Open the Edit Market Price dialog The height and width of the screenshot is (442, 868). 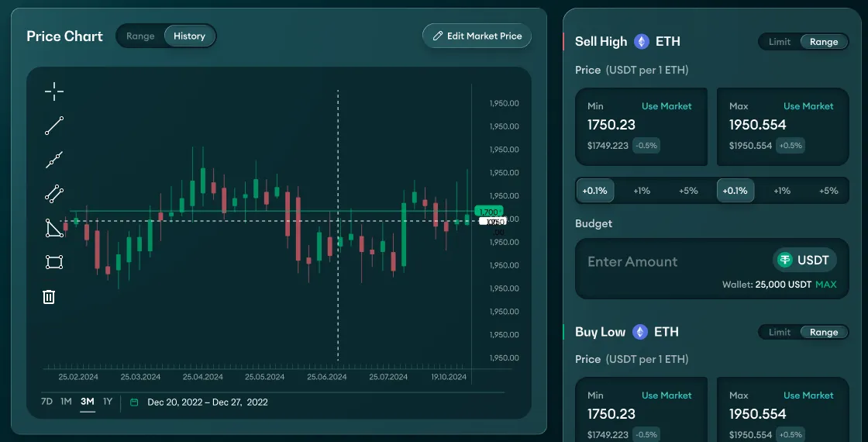coord(477,36)
